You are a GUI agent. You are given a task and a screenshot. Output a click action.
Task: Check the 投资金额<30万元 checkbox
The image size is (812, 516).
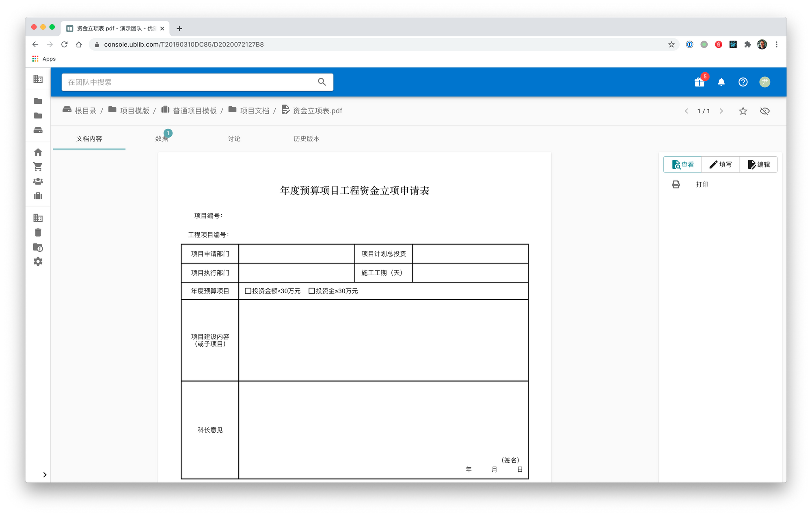(x=248, y=291)
